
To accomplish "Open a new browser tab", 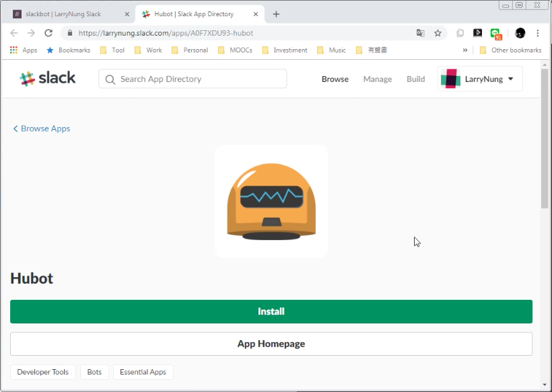I will (x=277, y=14).
